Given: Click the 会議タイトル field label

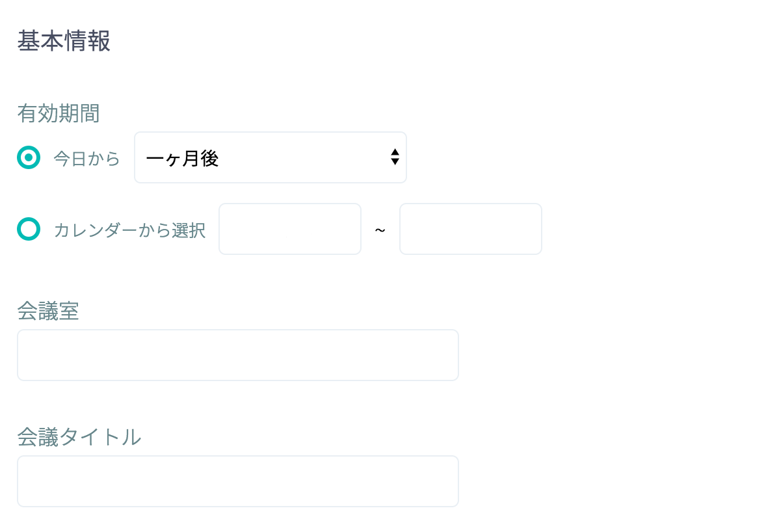Looking at the screenshot, I should click(79, 437).
